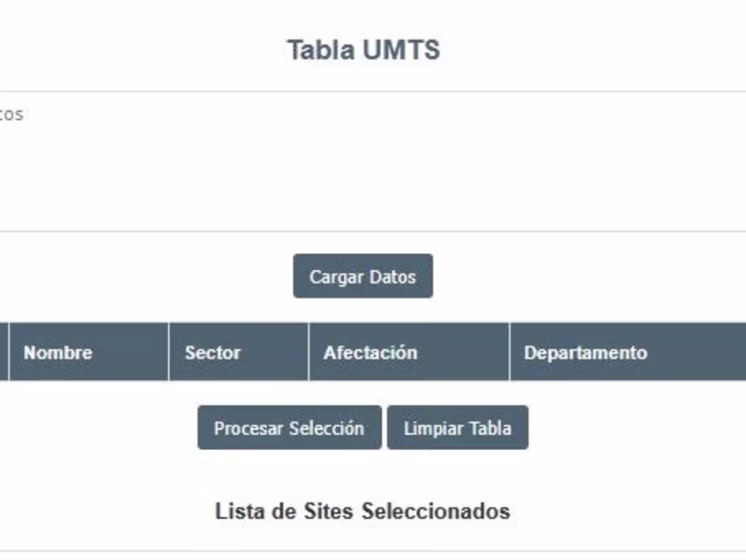746x560 pixels.
Task: Click the text area's bottom border above Cargar Datos
Action: click(373, 231)
